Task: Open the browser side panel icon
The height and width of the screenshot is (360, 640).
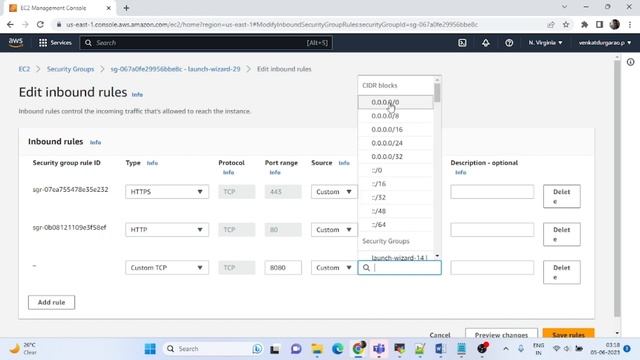Action: [x=599, y=24]
